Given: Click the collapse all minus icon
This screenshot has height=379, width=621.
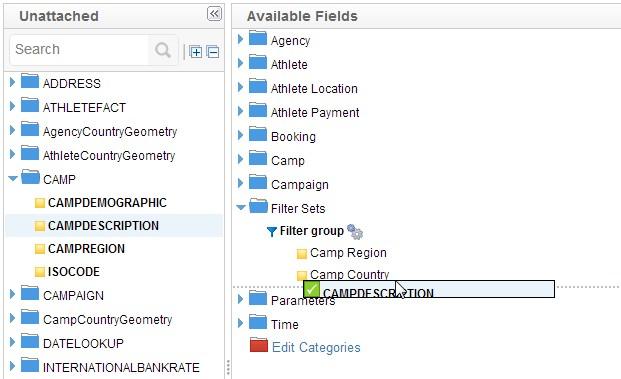Looking at the screenshot, I should pos(213,52).
